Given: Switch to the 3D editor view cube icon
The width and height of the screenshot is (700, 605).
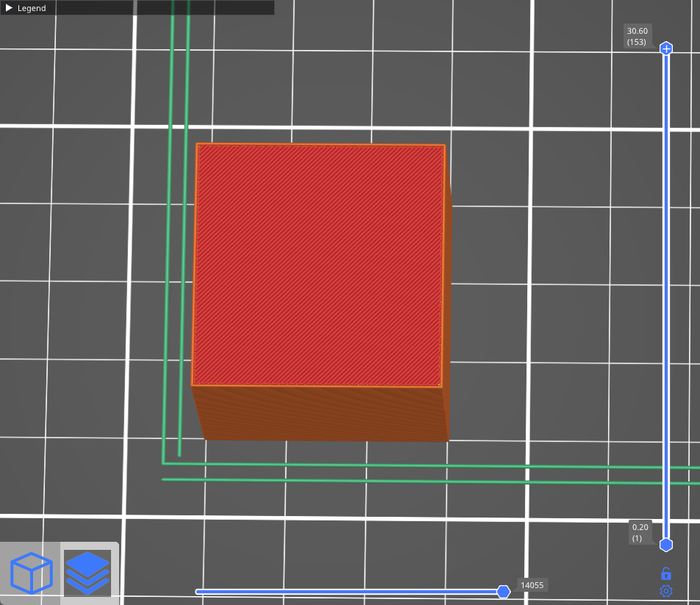Looking at the screenshot, I should point(29,573).
